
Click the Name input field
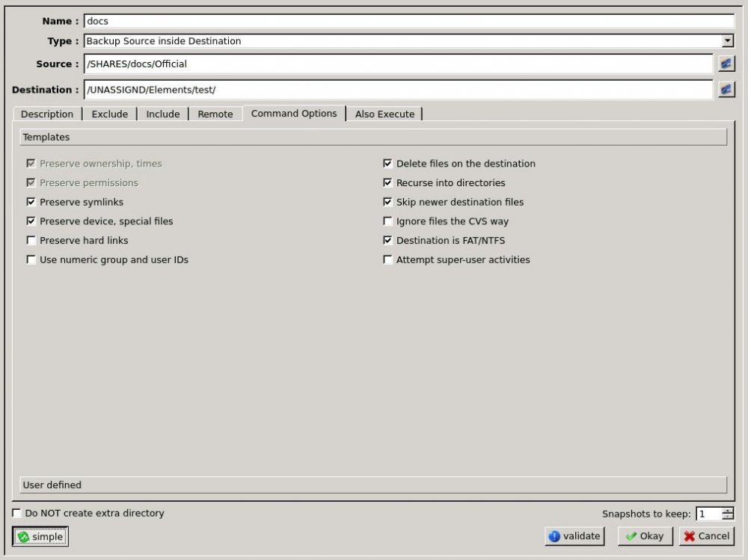(x=409, y=21)
